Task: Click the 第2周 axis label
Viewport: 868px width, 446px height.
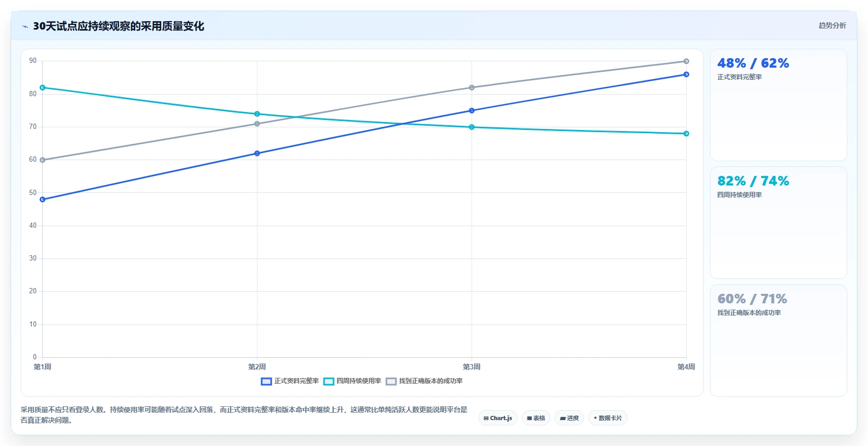Action: (257, 367)
